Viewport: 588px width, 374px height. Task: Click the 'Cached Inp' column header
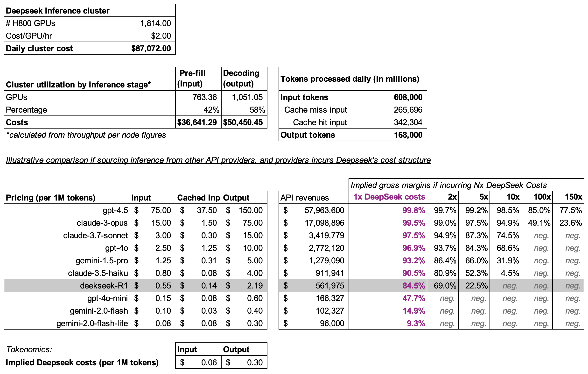(x=199, y=198)
